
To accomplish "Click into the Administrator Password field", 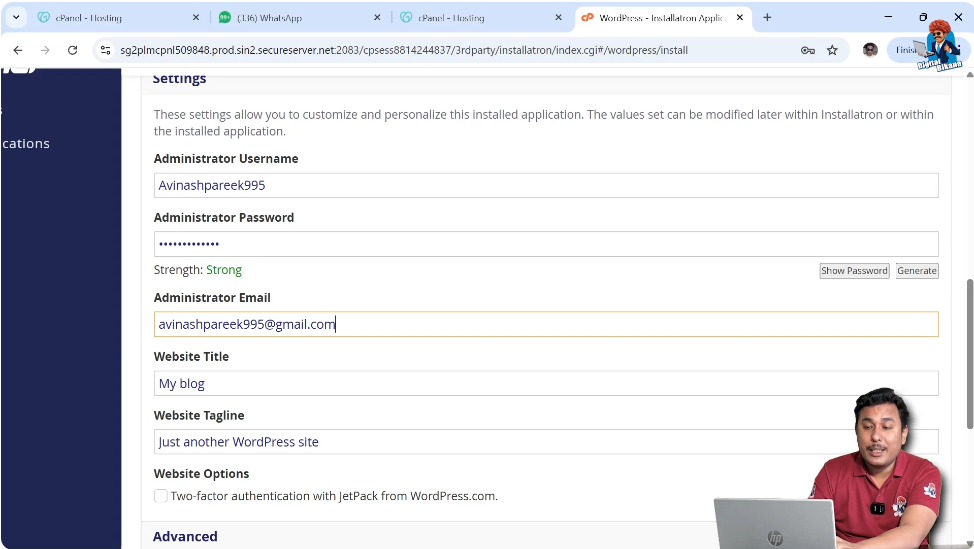I will [x=546, y=244].
